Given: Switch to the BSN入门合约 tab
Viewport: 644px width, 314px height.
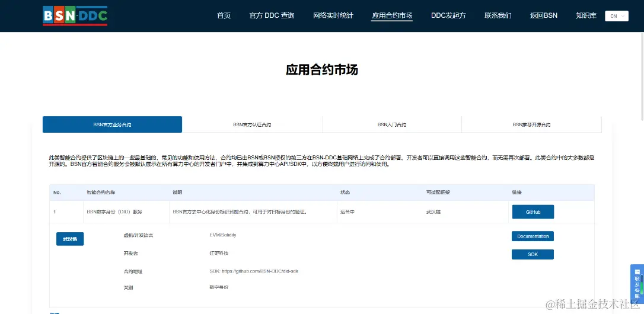Looking at the screenshot, I should coord(392,124).
